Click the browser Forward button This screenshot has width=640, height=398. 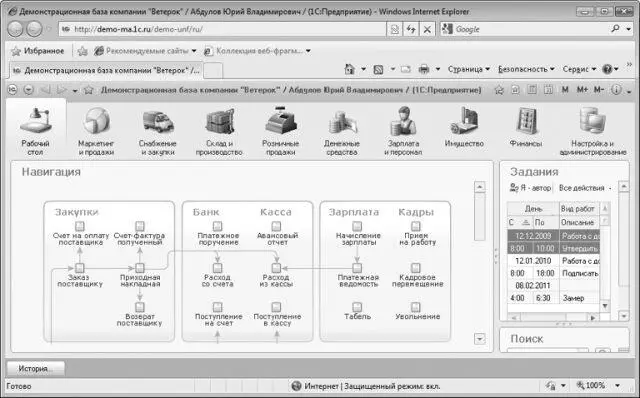[x=34, y=29]
